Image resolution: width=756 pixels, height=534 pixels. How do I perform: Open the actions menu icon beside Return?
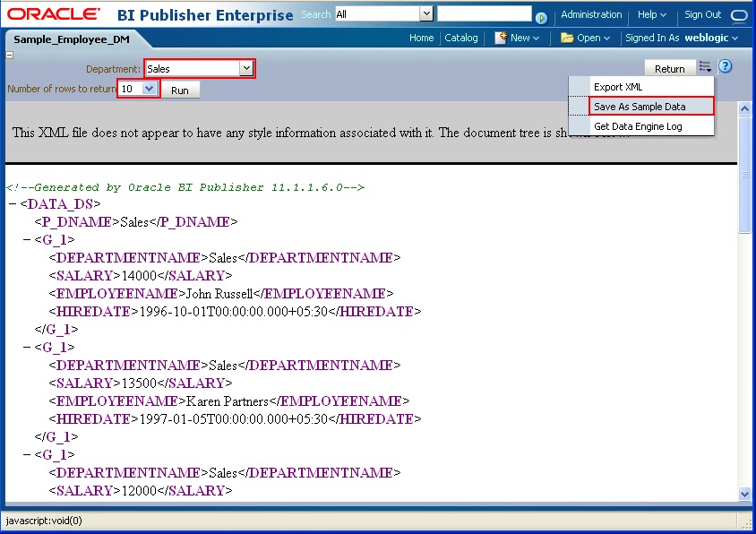point(705,66)
